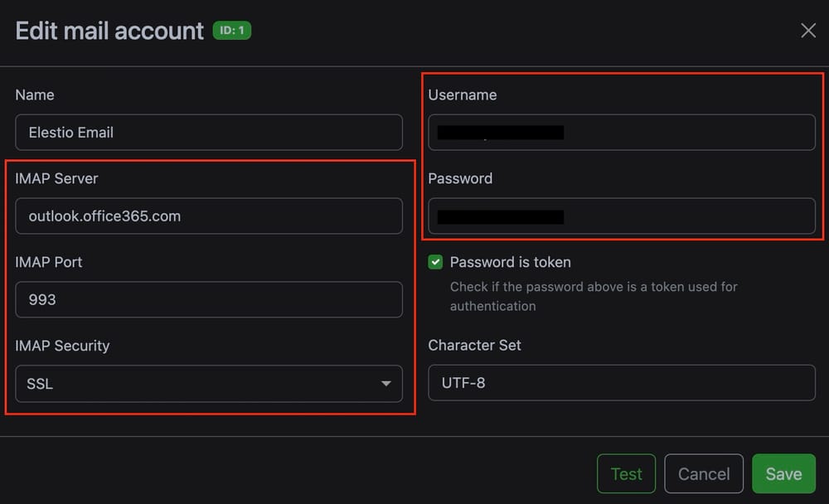Click the Test button

click(626, 473)
